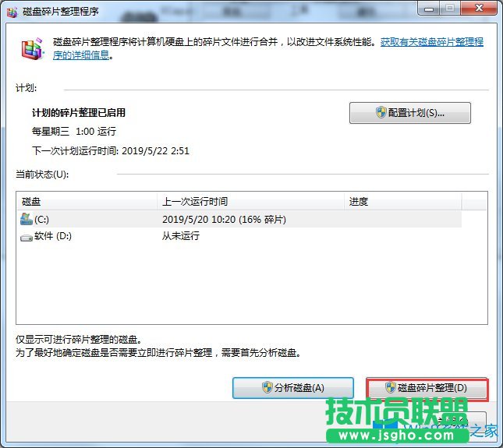Click the shield icon on 配置计划 button
Image resolution: width=503 pixels, height=448 pixels.
click(381, 112)
